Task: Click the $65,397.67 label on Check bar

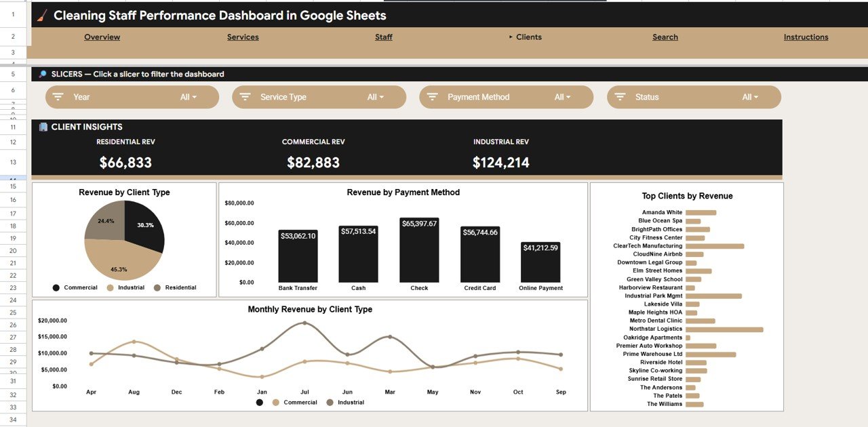Action: 419,224
